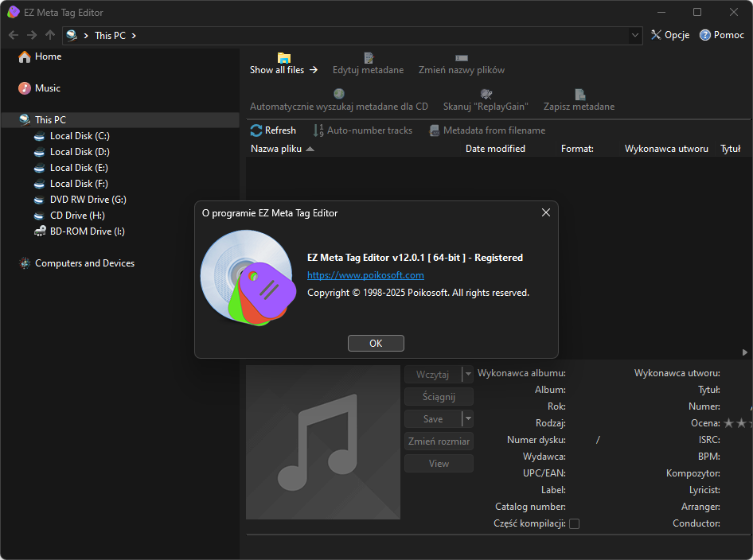This screenshot has width=753, height=560.
Task: Click the Ściągnij button
Action: 439,397
